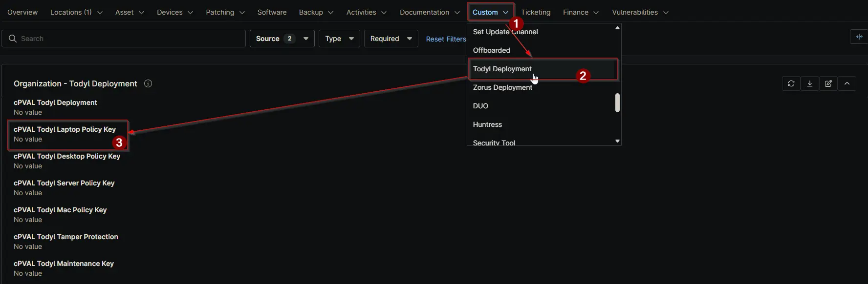Click cPVAL Todyl Deployment field
The height and width of the screenshot is (284, 868).
[x=55, y=107]
